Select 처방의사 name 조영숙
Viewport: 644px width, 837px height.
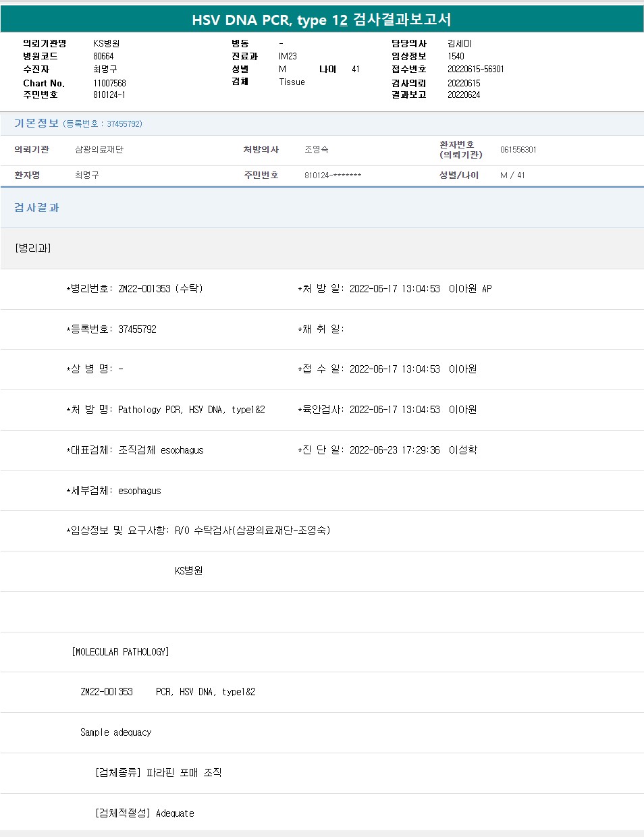coord(316,149)
